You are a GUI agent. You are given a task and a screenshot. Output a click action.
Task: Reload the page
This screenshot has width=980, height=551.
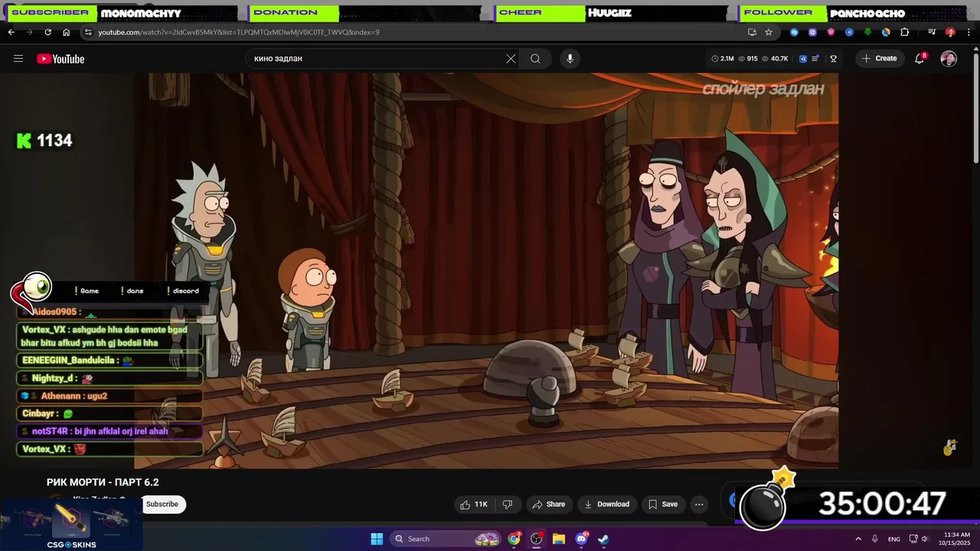point(47,32)
